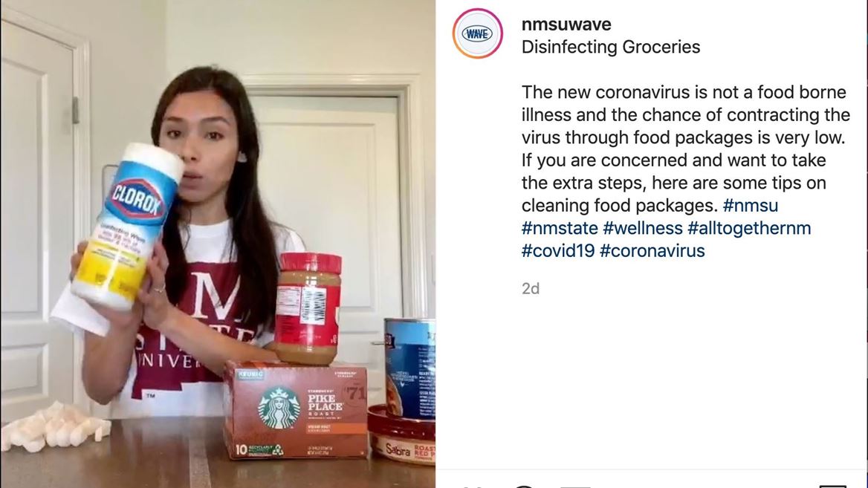
Task: Click the caption text about food packages
Action: [x=685, y=149]
